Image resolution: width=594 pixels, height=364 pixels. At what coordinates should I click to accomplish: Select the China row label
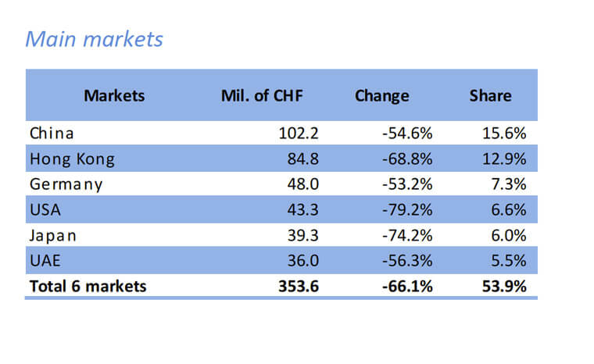(52, 134)
